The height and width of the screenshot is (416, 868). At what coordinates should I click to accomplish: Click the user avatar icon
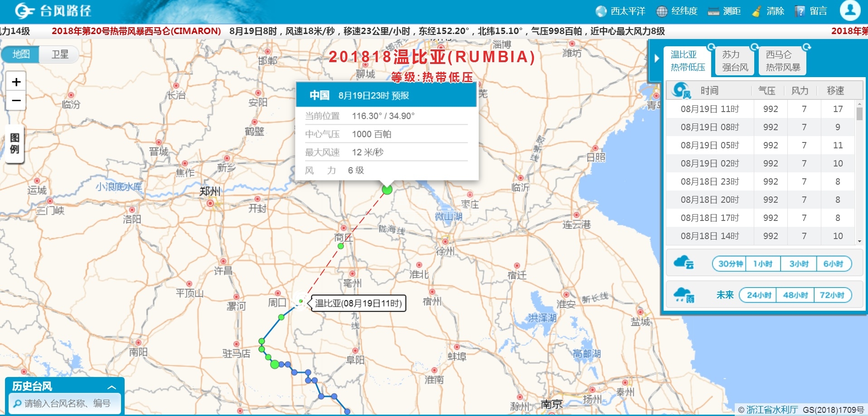[851, 11]
